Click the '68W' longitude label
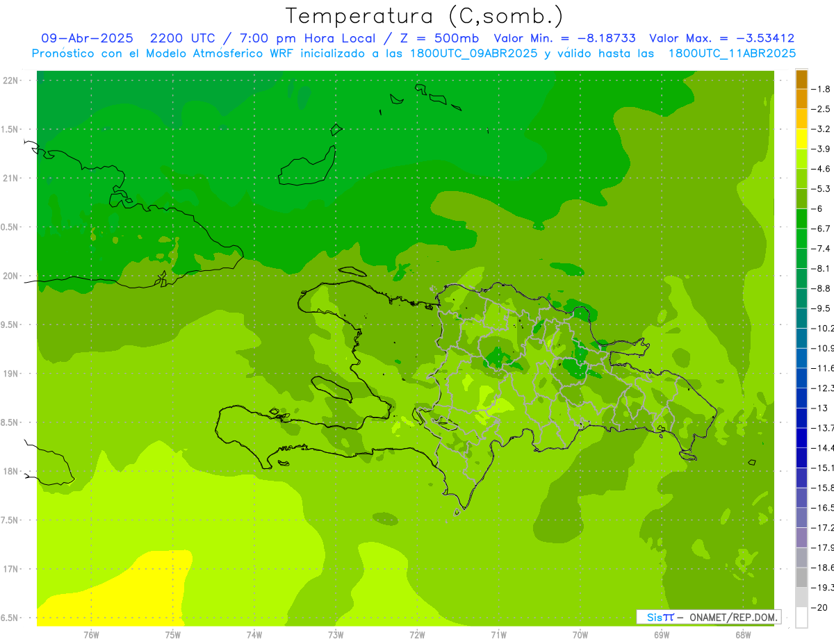Image resolution: width=834 pixels, height=644 pixels. 743,635
